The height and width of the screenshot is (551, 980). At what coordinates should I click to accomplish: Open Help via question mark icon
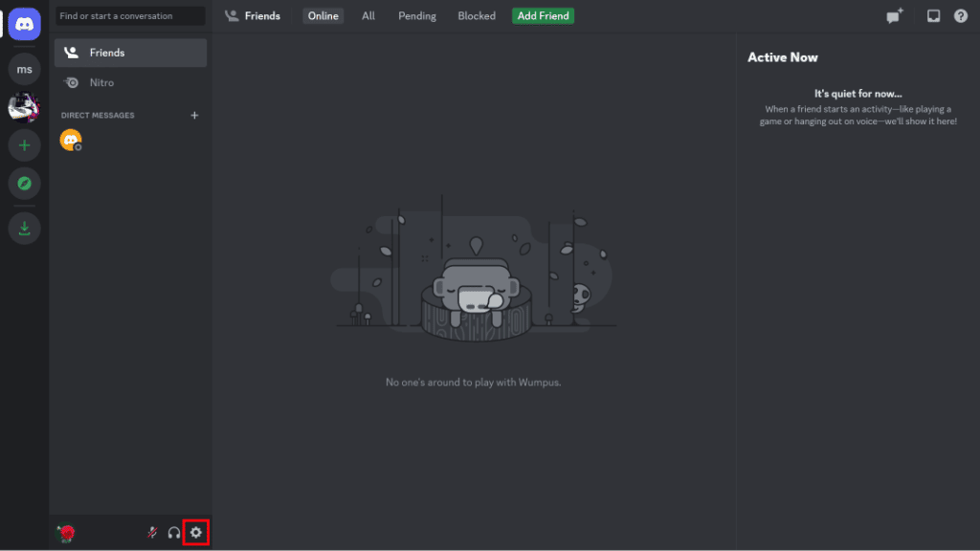961,15
